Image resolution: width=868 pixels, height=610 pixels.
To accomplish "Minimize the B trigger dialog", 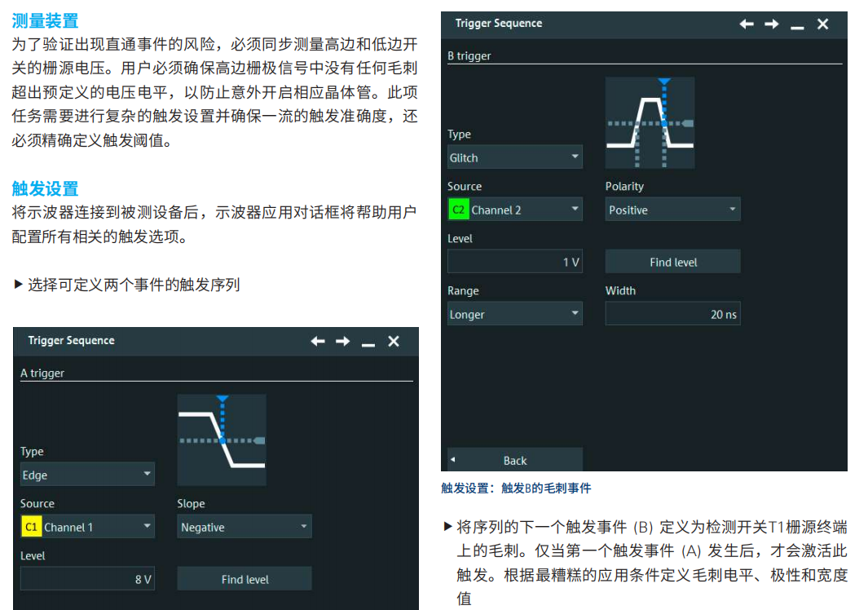I will click(x=797, y=27).
